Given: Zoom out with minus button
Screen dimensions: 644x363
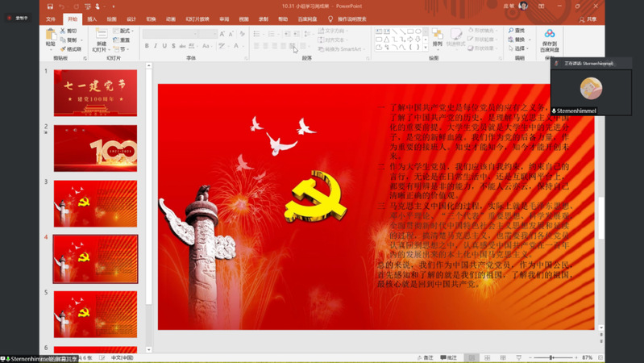Looking at the screenshot, I should click(x=530, y=357).
